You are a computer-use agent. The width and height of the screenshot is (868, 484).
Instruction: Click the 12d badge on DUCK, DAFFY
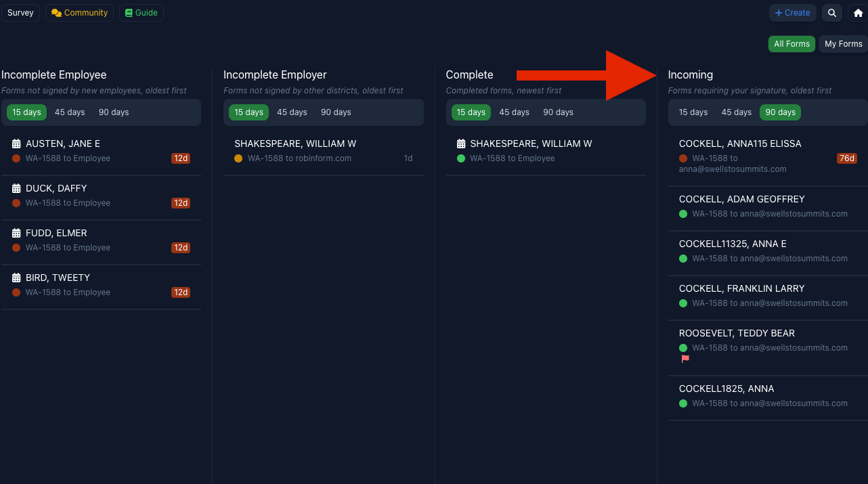click(181, 203)
